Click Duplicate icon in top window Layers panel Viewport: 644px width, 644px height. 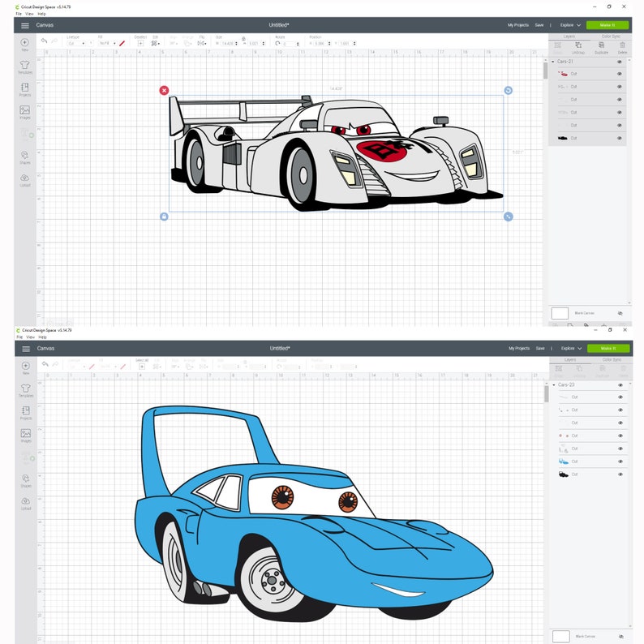(601, 45)
